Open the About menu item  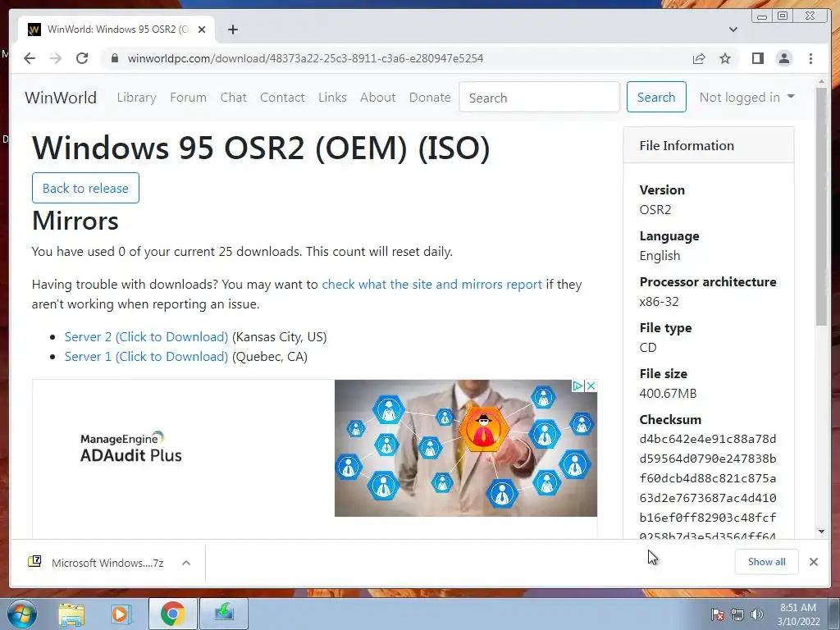click(x=377, y=98)
